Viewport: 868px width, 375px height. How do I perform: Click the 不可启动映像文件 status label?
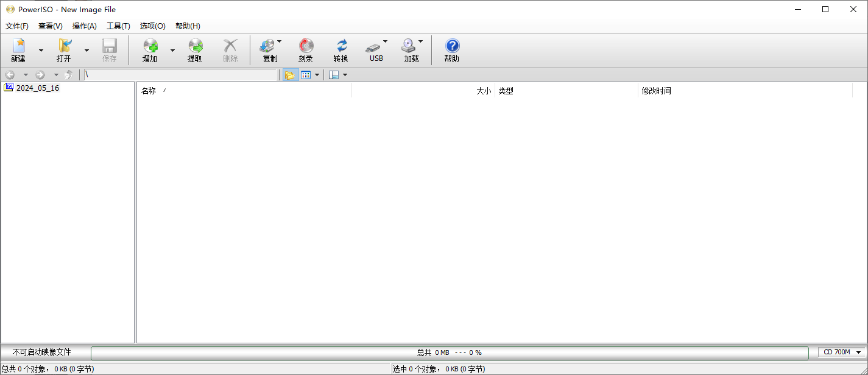click(x=42, y=352)
